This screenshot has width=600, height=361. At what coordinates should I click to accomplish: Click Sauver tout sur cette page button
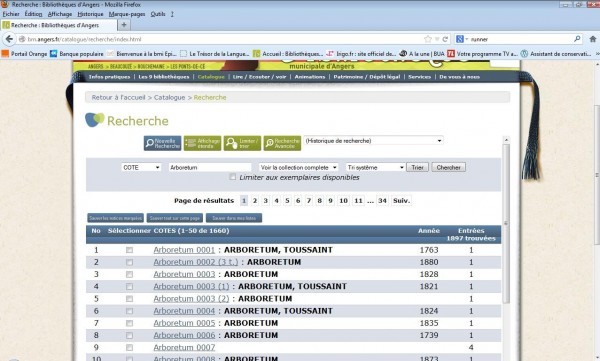pyautogui.click(x=175, y=218)
